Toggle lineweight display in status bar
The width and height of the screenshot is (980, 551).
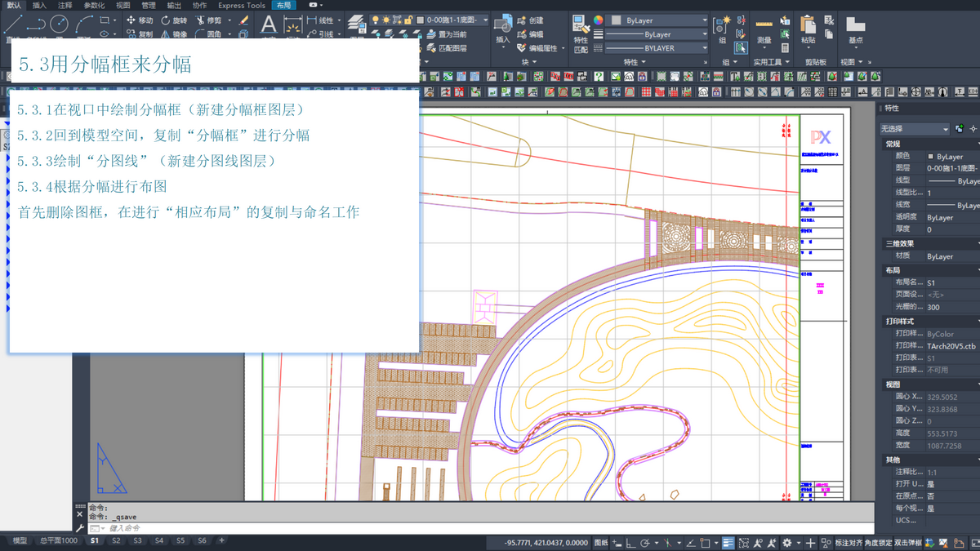[x=728, y=543]
